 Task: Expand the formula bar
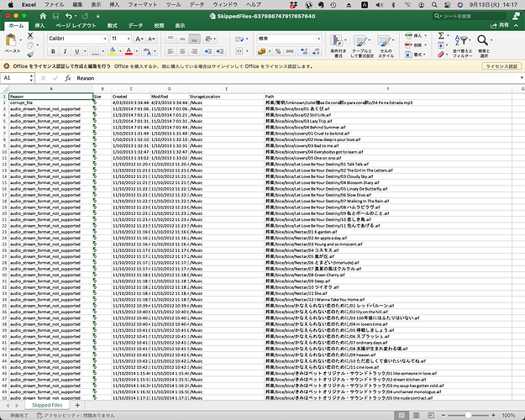522,78
